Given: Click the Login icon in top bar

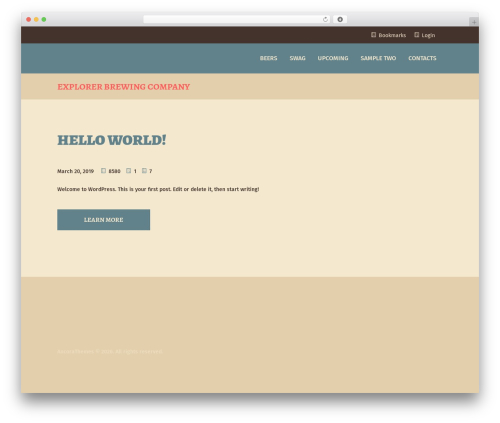Looking at the screenshot, I should 416,35.
